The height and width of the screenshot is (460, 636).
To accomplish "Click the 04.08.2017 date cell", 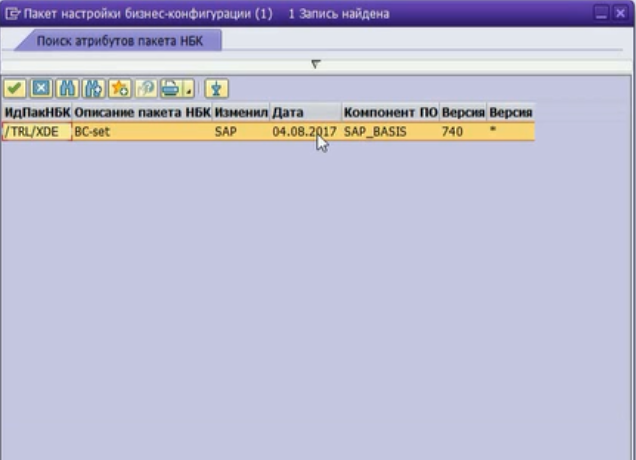I will coord(304,131).
